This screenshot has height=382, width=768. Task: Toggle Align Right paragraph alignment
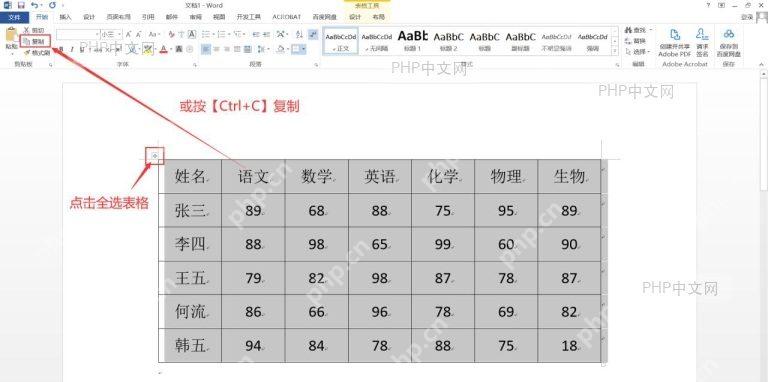pos(227,49)
